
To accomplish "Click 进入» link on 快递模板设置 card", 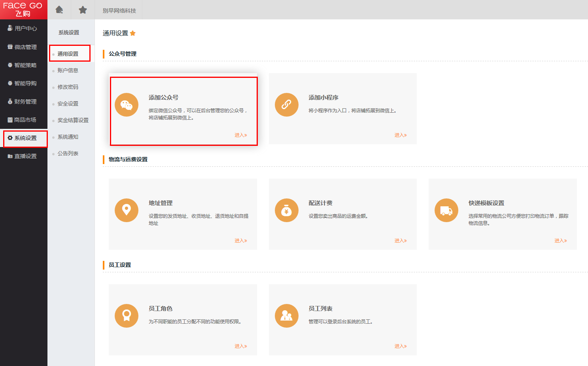I will coord(560,241).
